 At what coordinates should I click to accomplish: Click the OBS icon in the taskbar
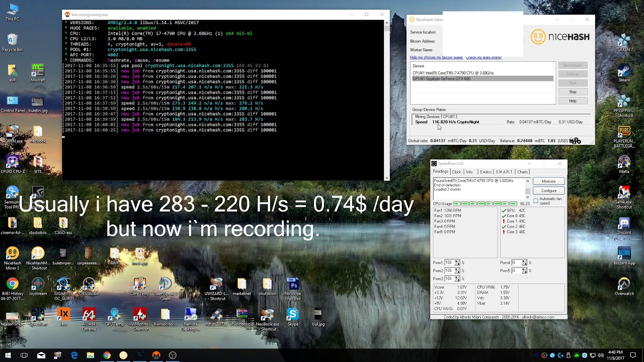point(173,355)
